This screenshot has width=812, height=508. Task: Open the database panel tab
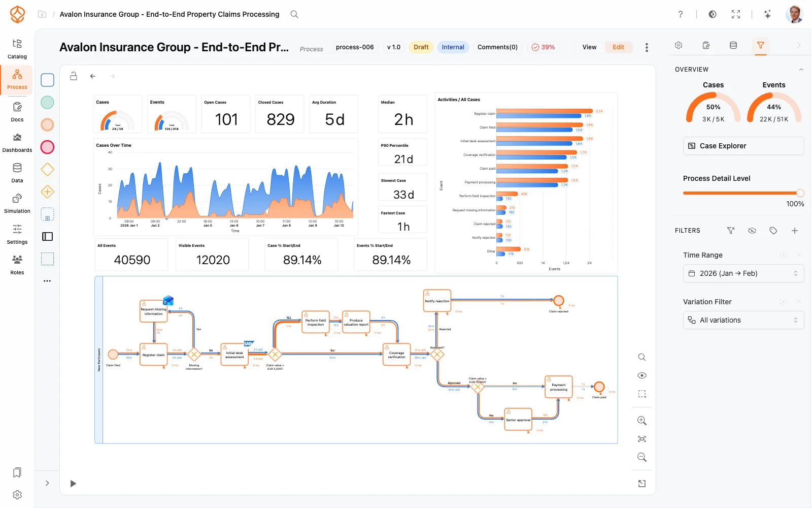coord(733,45)
